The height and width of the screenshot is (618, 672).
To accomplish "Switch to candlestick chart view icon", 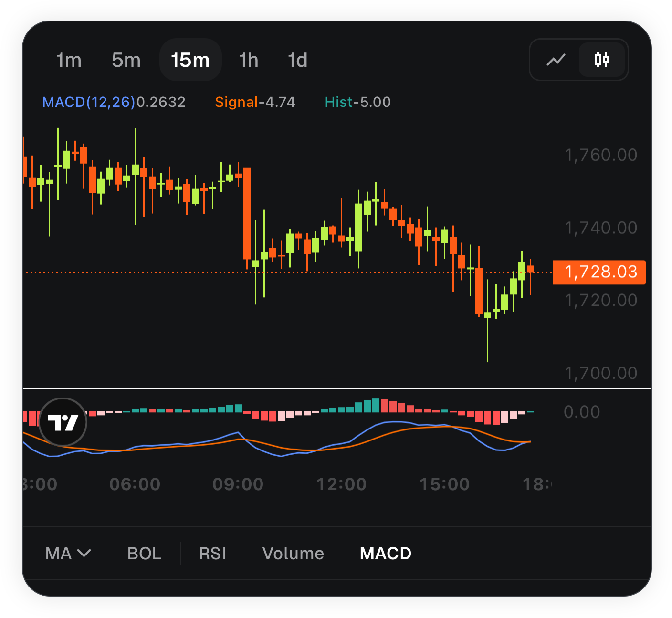I will click(602, 60).
